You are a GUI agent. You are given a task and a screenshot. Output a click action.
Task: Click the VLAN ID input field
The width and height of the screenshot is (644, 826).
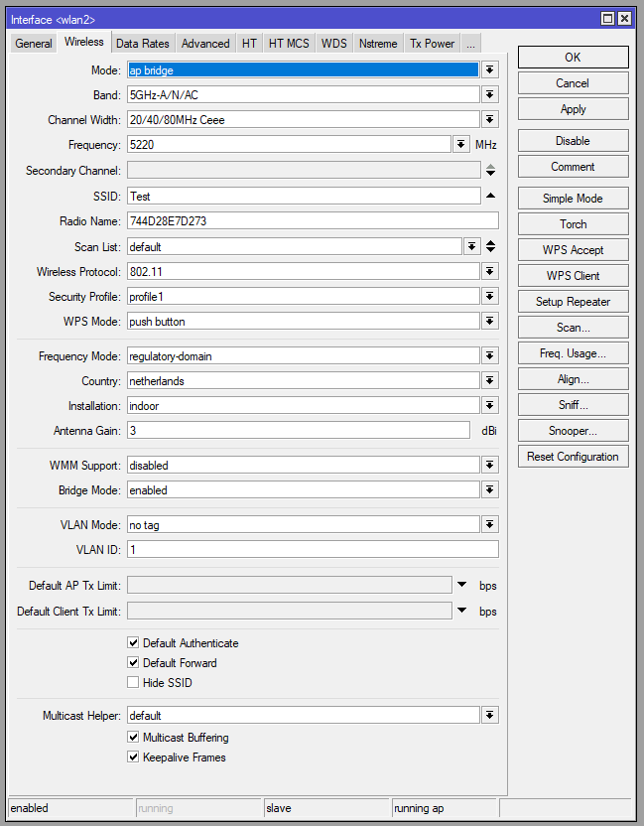(x=313, y=549)
